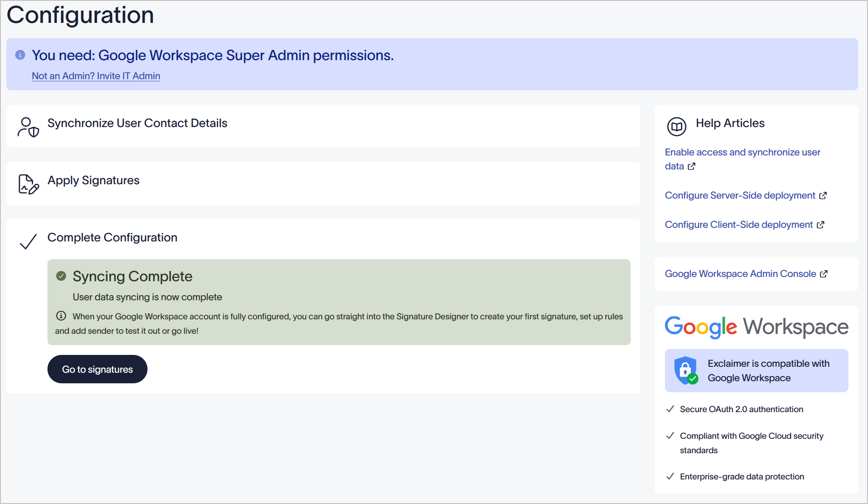Click the Signature Designer instructions paragraph
This screenshot has width=868, height=504.
[339, 324]
